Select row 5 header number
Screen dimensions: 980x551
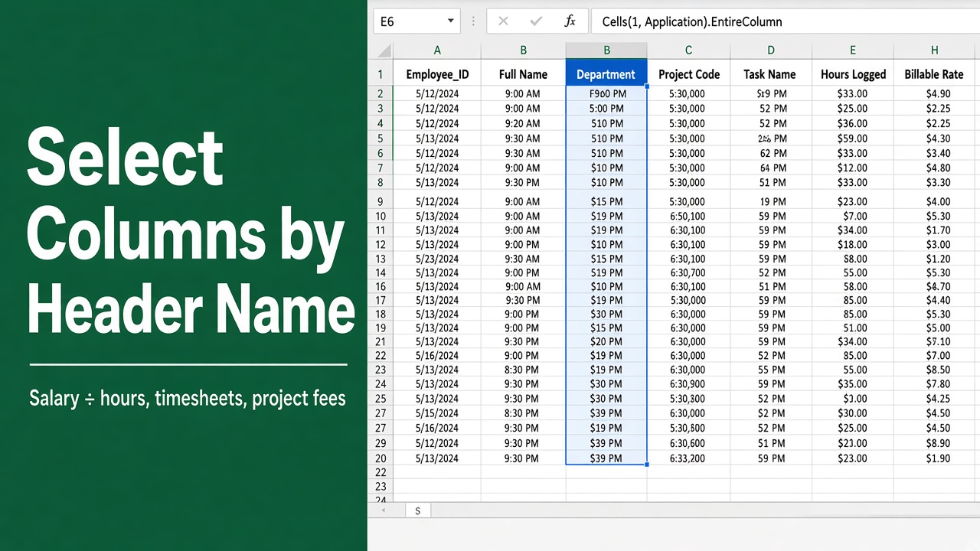[x=380, y=139]
